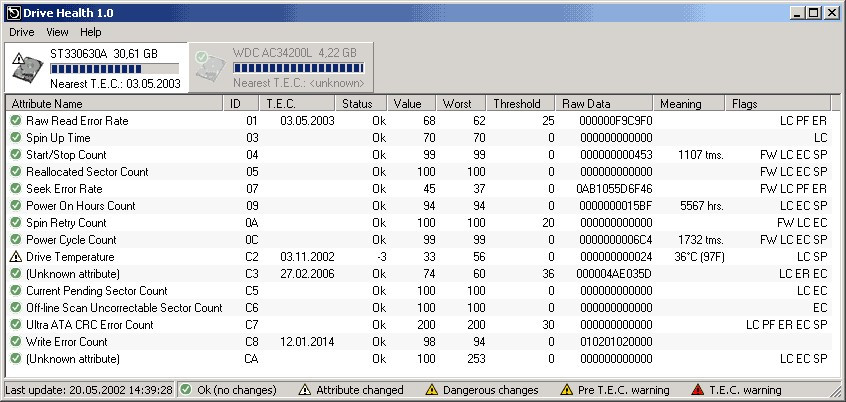This screenshot has width=846, height=402.
Task: Click the green check beside Raw Read Error Rate
Action: [x=16, y=120]
